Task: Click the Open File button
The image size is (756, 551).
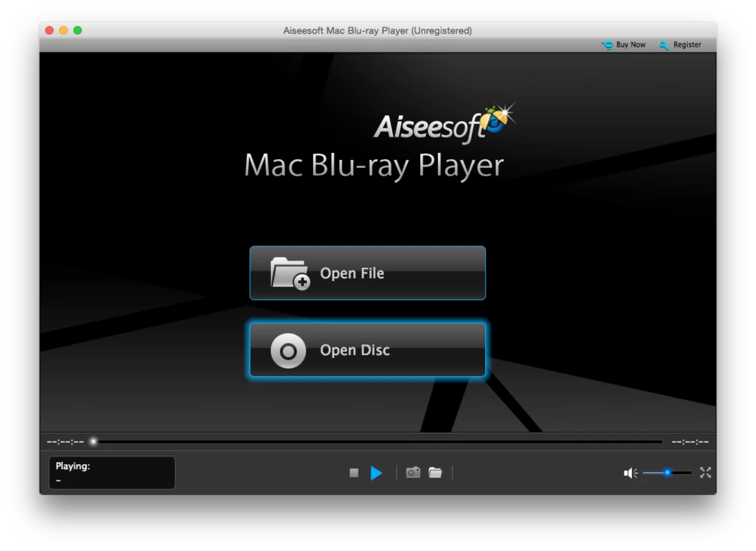Action: point(367,273)
